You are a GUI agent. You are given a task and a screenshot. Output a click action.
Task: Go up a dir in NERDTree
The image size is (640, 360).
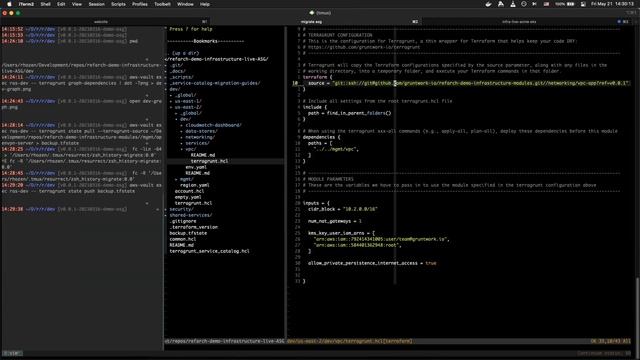coord(185,53)
